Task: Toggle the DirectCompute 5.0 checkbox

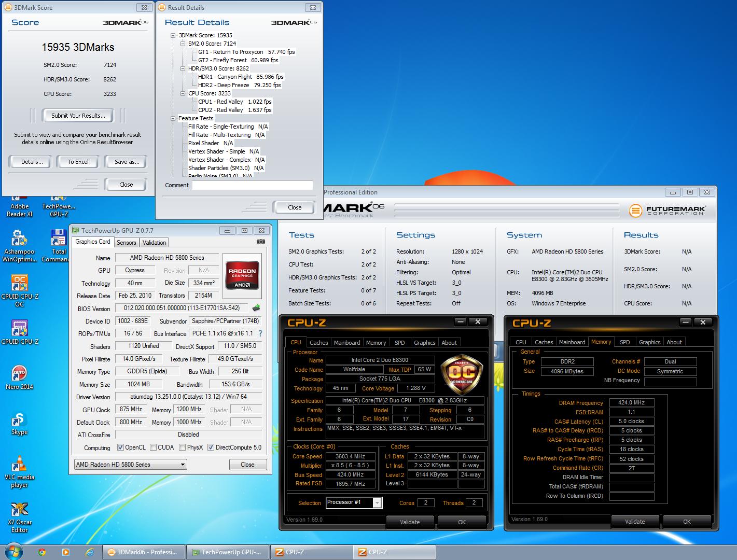Action: (x=211, y=447)
